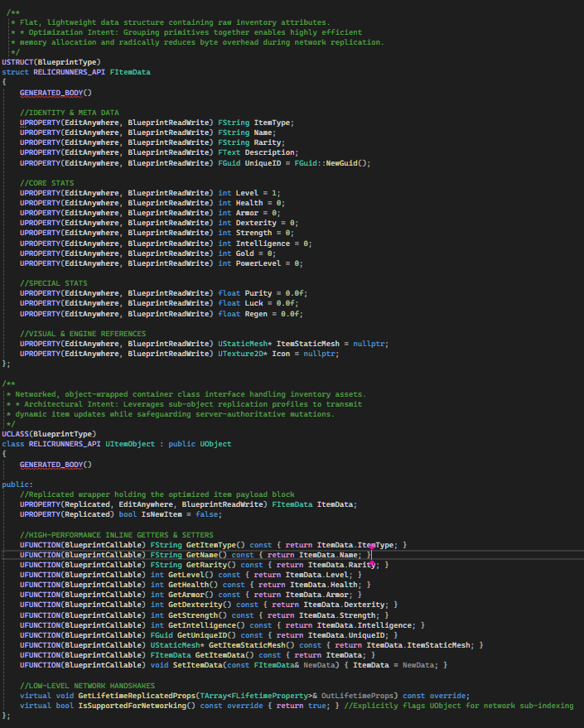Click the 'Optimization Intent' comment line

(x=186, y=32)
